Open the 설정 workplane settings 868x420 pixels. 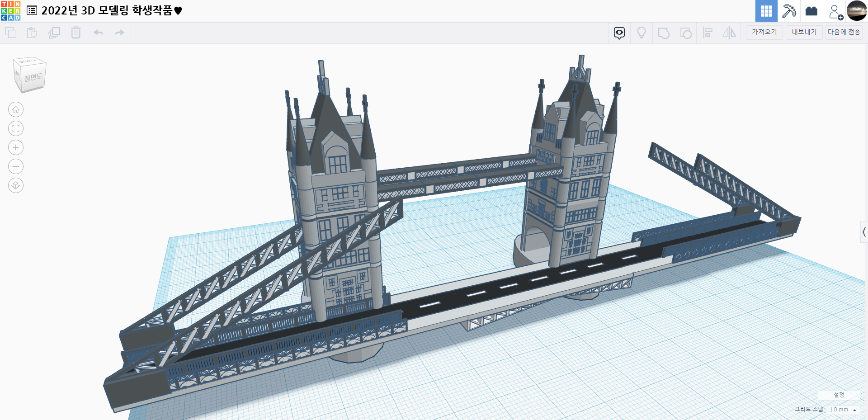(x=839, y=395)
